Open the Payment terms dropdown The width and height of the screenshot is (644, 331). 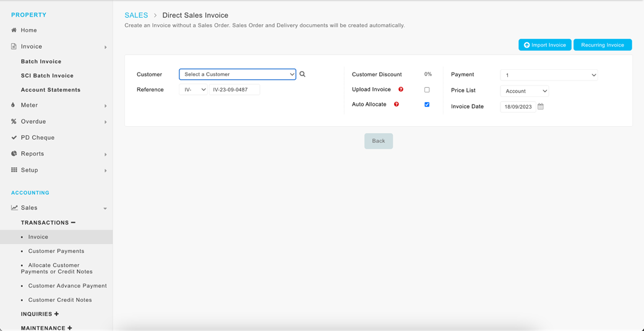549,75
